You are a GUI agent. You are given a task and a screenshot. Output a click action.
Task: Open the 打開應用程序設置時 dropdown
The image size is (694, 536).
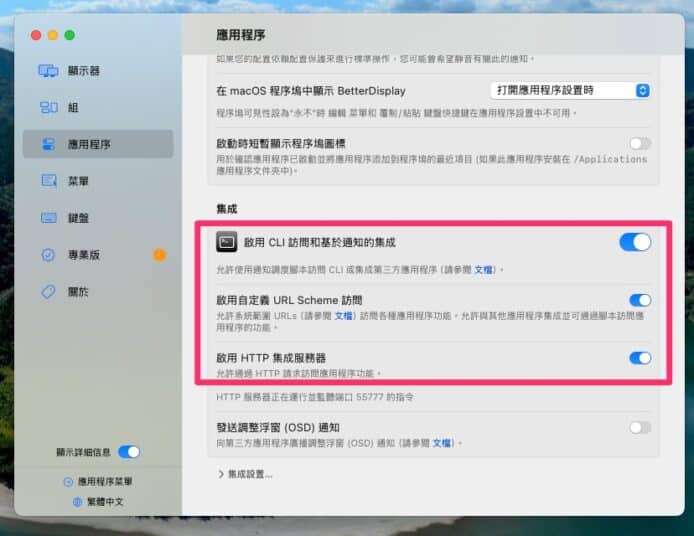(572, 90)
